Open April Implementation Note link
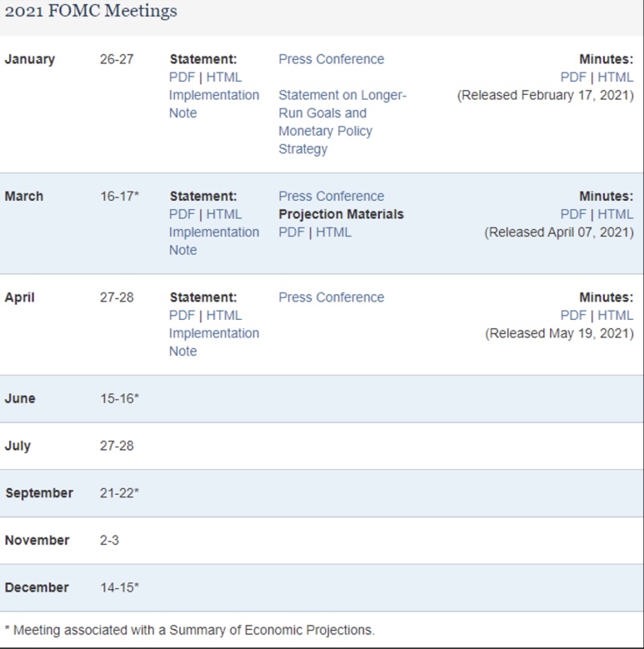The width and height of the screenshot is (644, 649). 214,342
